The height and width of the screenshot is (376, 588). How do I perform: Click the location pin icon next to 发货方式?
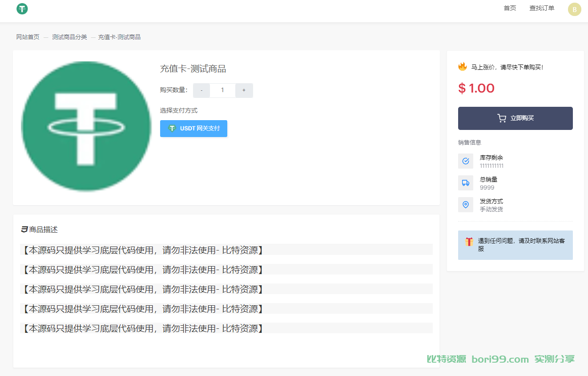(466, 205)
